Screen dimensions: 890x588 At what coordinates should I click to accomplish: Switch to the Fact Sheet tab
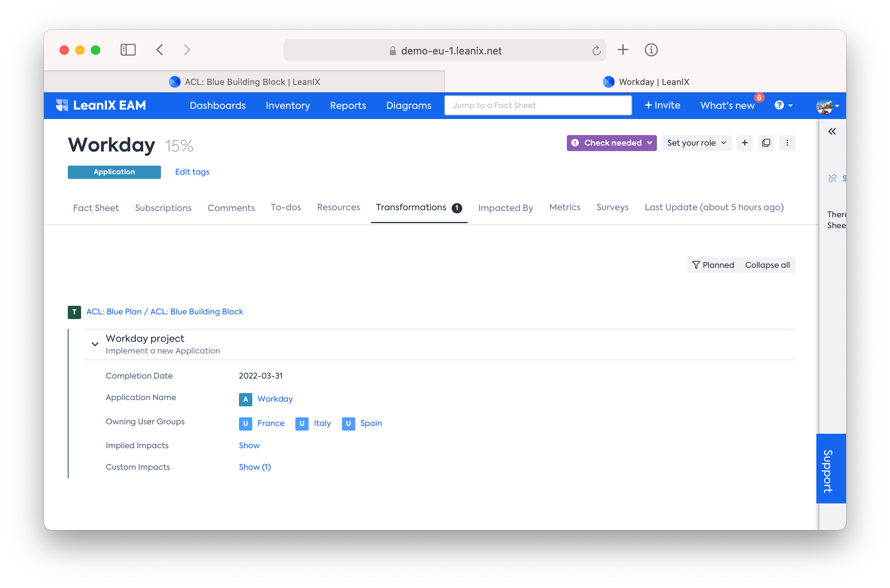[x=96, y=208]
